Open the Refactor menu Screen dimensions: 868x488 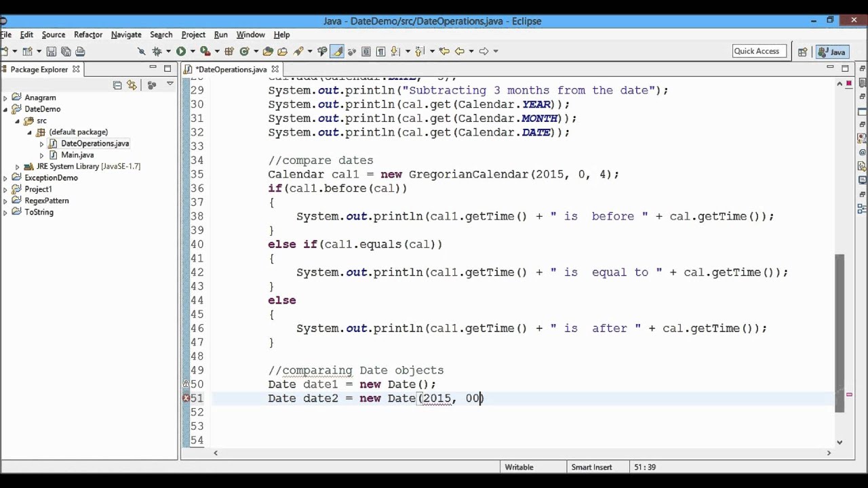point(88,35)
